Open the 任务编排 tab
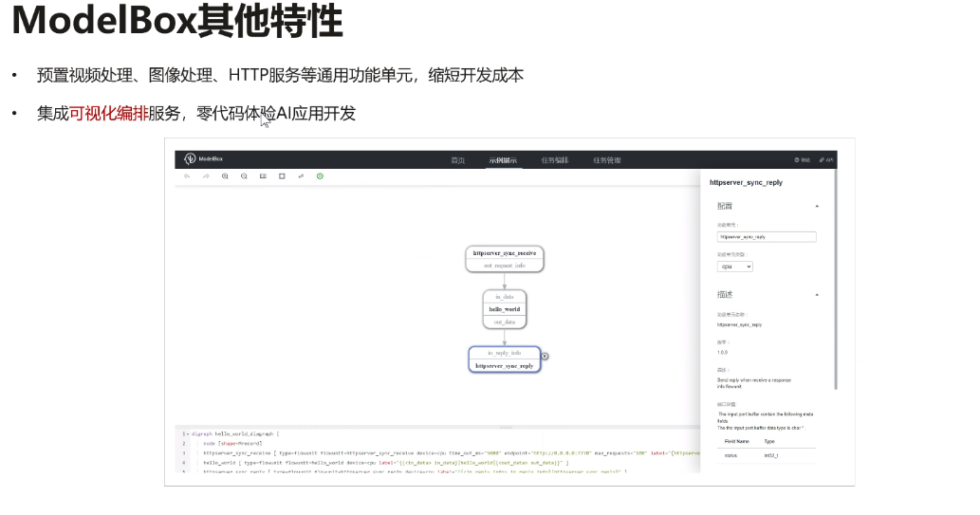980x515 pixels. click(555, 160)
